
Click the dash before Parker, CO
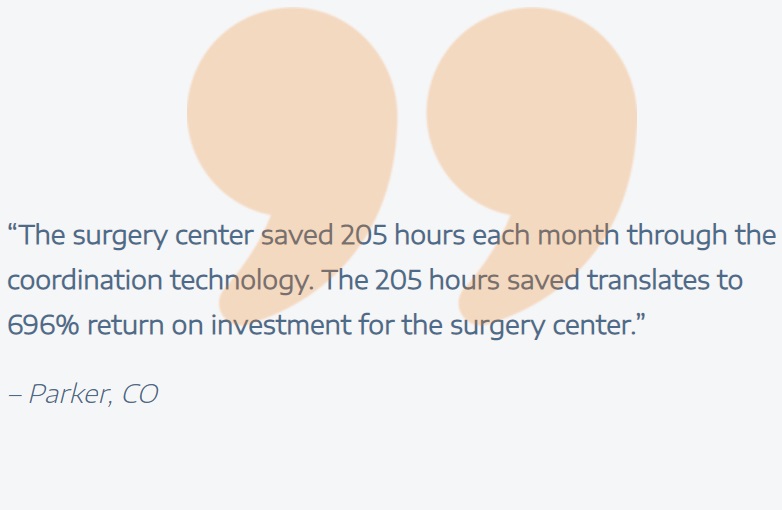point(15,394)
